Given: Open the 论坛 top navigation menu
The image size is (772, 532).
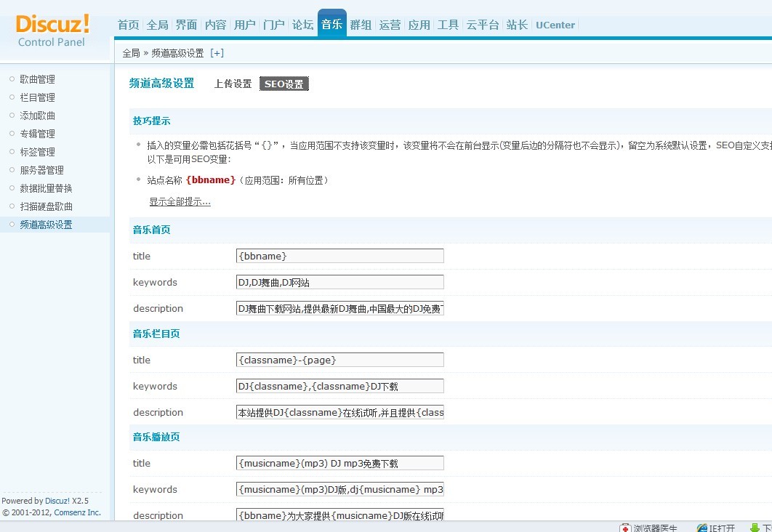Looking at the screenshot, I should [x=302, y=25].
